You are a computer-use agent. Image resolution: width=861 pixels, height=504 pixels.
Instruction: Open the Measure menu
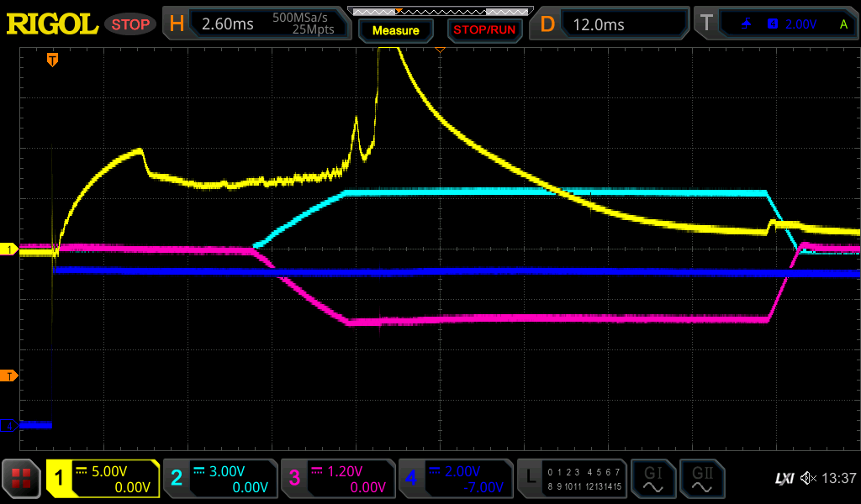pos(395,30)
